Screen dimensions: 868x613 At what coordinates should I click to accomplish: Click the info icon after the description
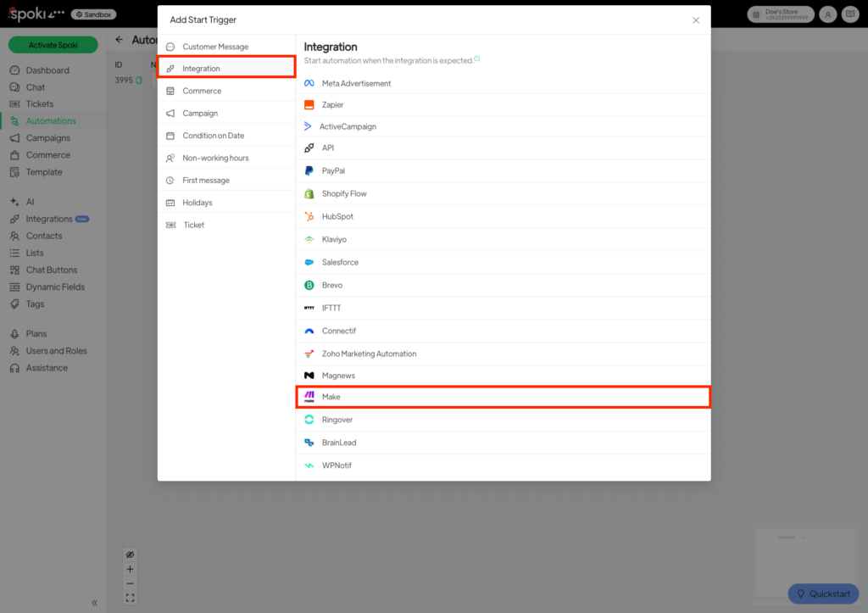pyautogui.click(x=477, y=59)
